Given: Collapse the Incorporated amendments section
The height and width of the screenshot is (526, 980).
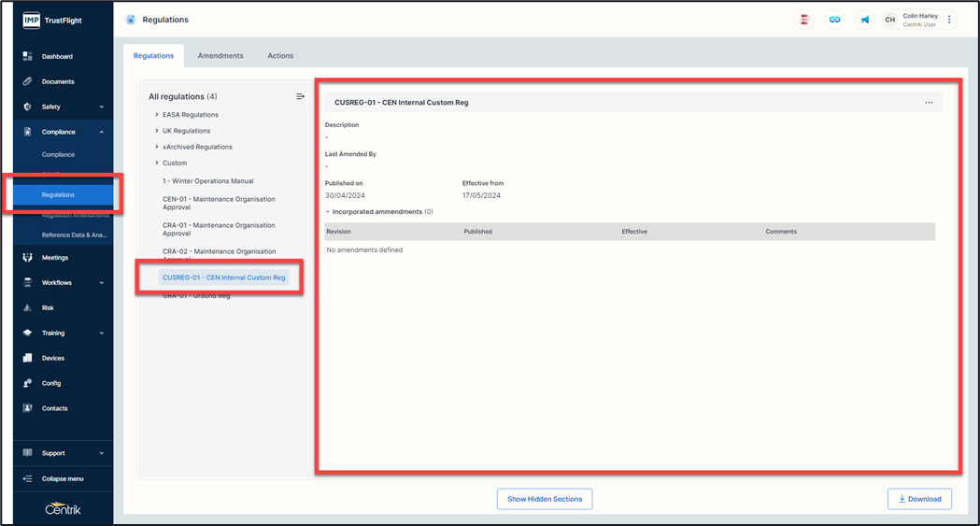Looking at the screenshot, I should pyautogui.click(x=328, y=212).
